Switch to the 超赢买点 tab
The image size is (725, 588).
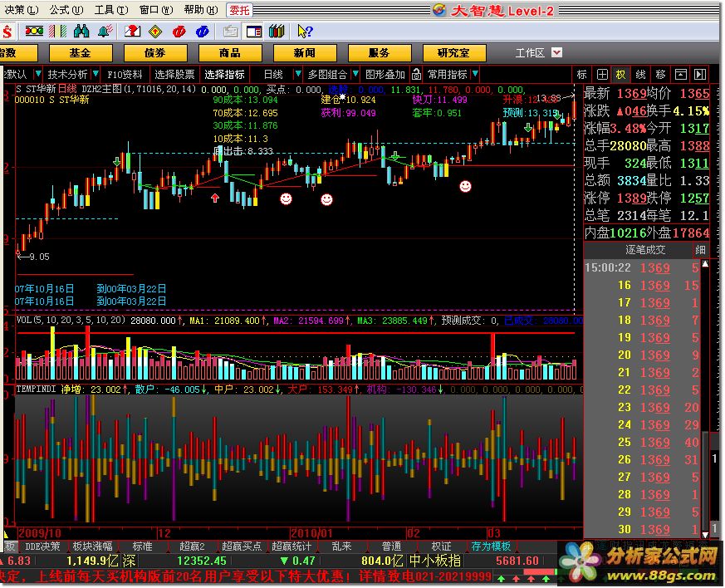click(242, 546)
